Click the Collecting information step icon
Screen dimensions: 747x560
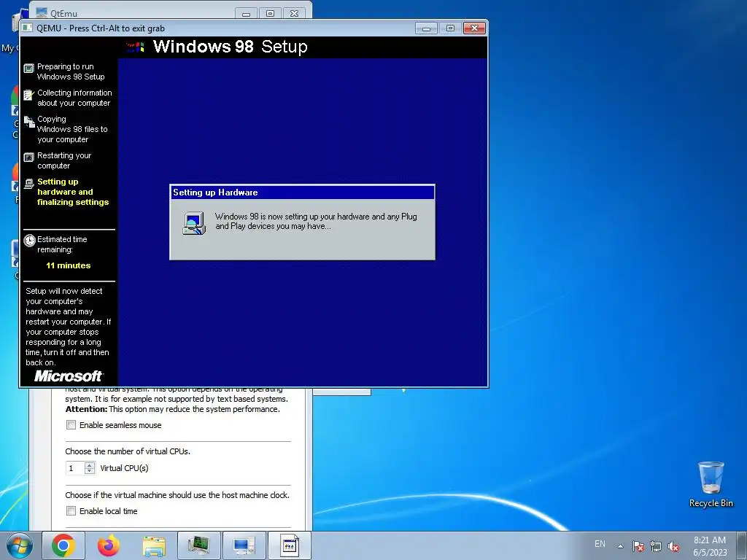coord(29,96)
